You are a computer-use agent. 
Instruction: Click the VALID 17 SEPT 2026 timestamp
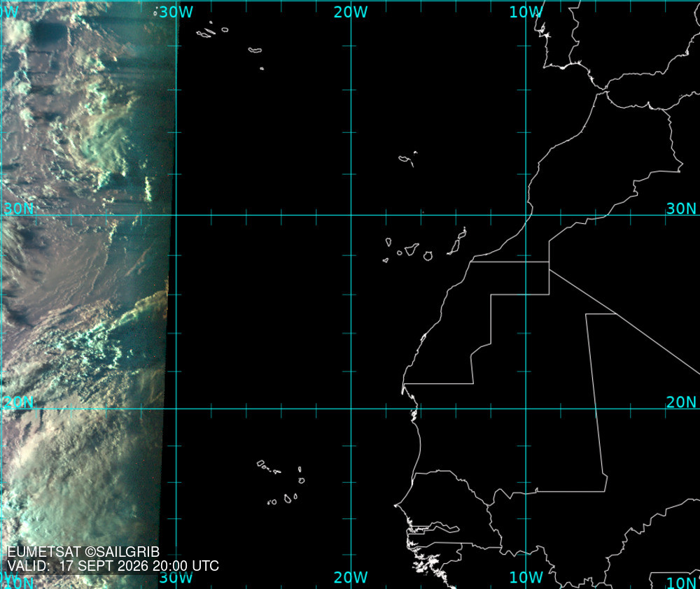(x=113, y=566)
